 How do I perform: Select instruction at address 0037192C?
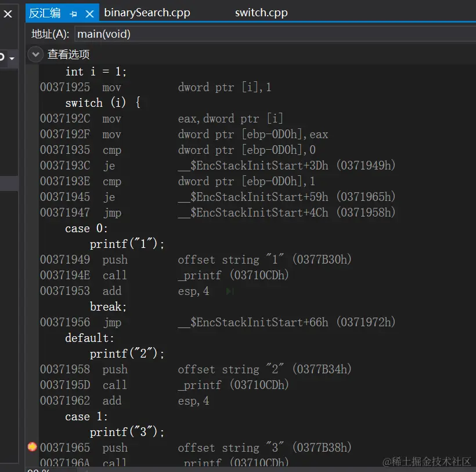pos(161,118)
